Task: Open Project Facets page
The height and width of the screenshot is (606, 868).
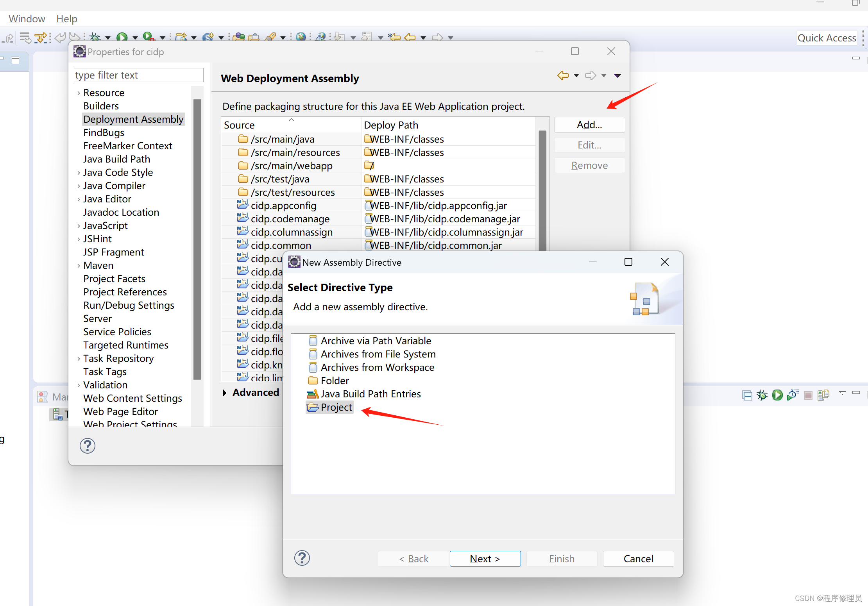Action: (114, 279)
